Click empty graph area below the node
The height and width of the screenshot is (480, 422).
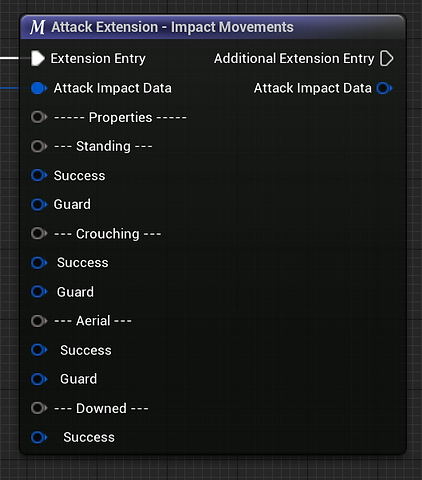213,468
